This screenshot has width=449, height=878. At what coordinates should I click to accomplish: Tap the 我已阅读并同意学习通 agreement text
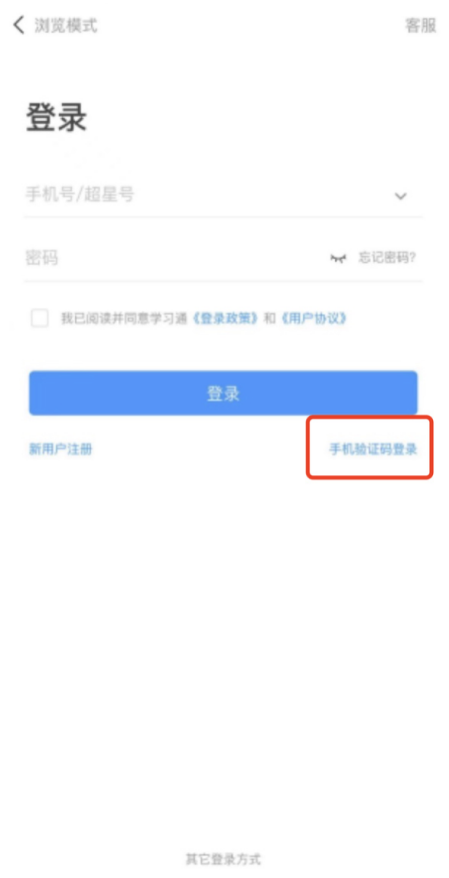[x=126, y=319]
